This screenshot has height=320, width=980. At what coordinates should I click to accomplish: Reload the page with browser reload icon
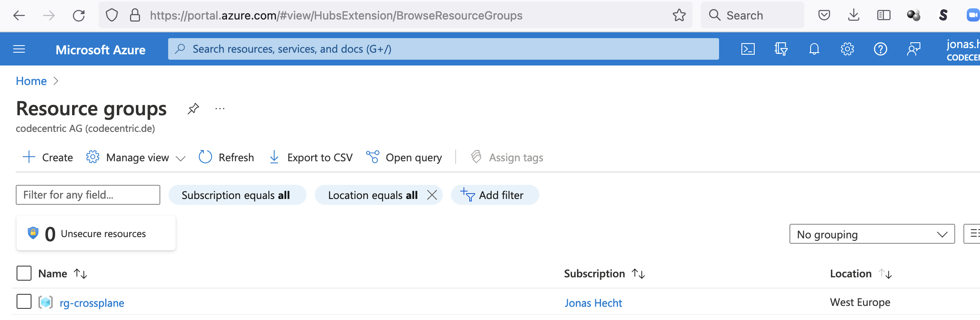(79, 16)
